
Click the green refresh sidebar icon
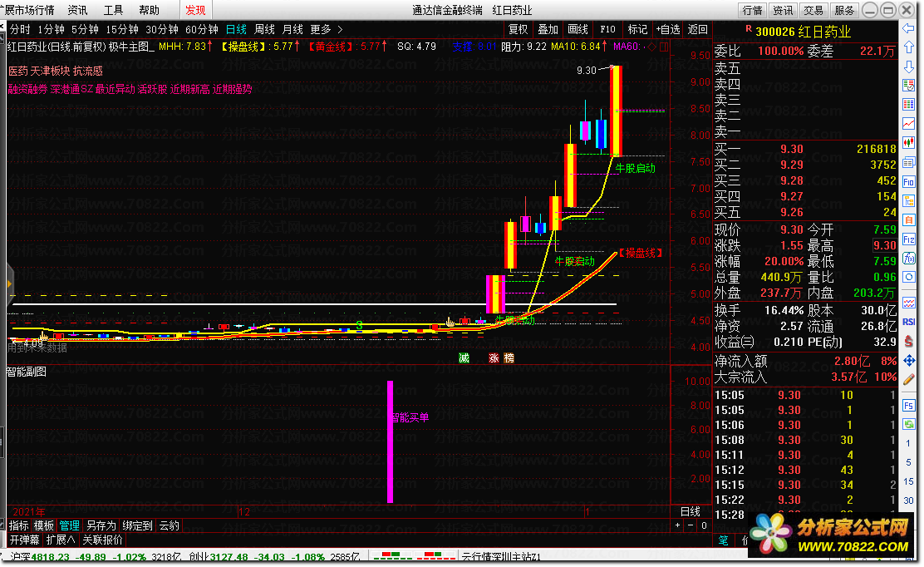click(908, 424)
